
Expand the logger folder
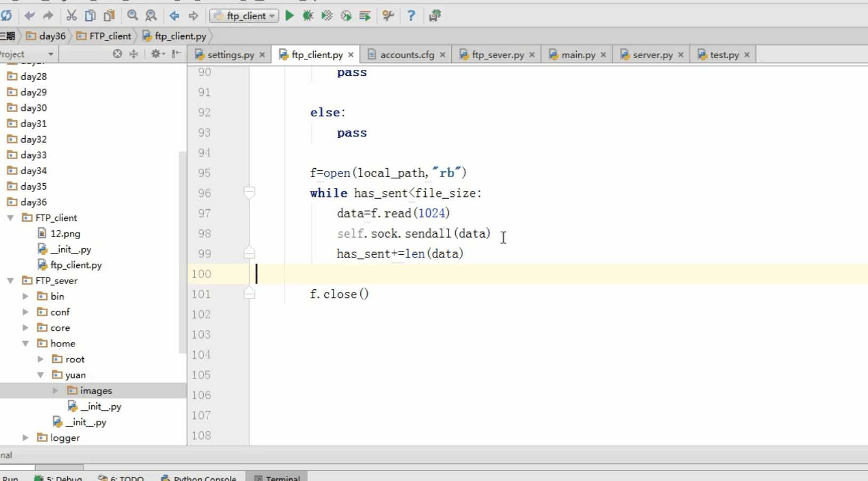pos(25,438)
